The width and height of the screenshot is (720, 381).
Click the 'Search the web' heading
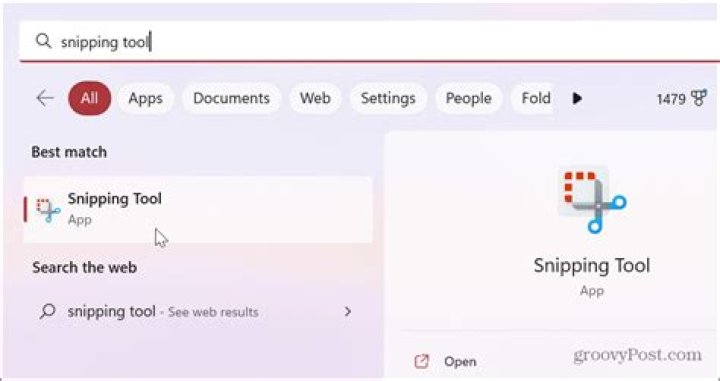[x=84, y=268]
